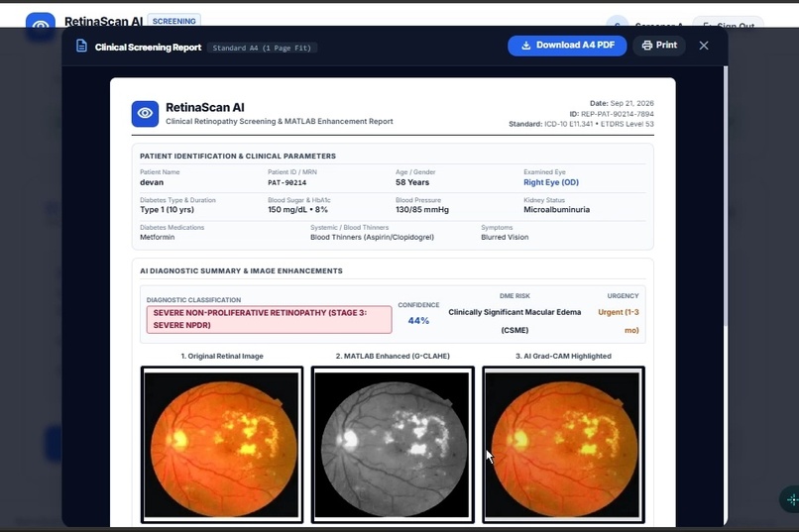799x532 pixels.
Task: Open the AI Grad-CAM Highlighted image
Action: [x=563, y=445]
